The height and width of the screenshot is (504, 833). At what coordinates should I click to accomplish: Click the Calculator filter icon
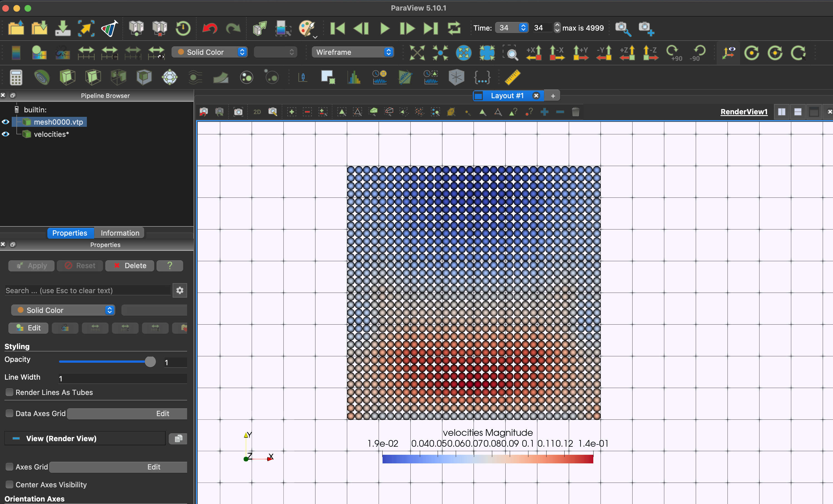point(16,77)
